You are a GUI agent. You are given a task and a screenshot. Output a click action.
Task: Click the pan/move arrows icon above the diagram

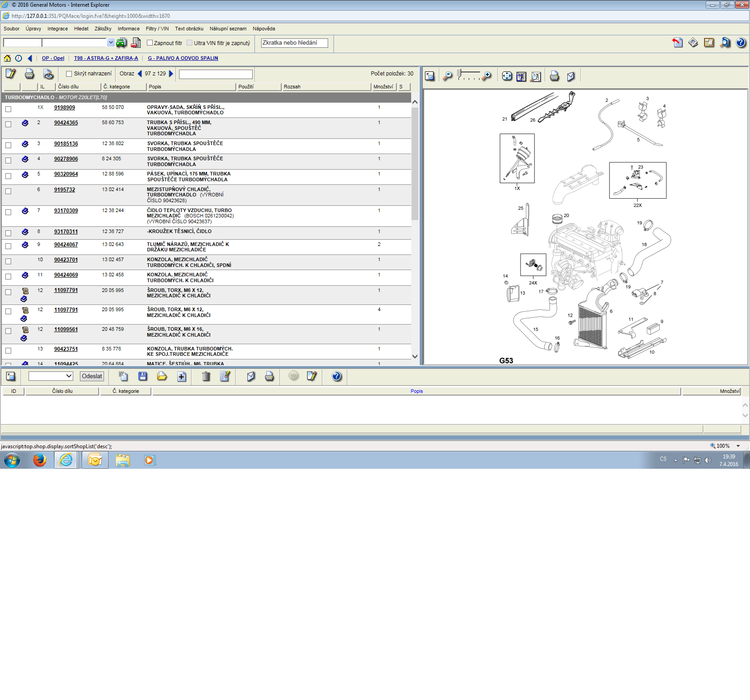[x=507, y=76]
